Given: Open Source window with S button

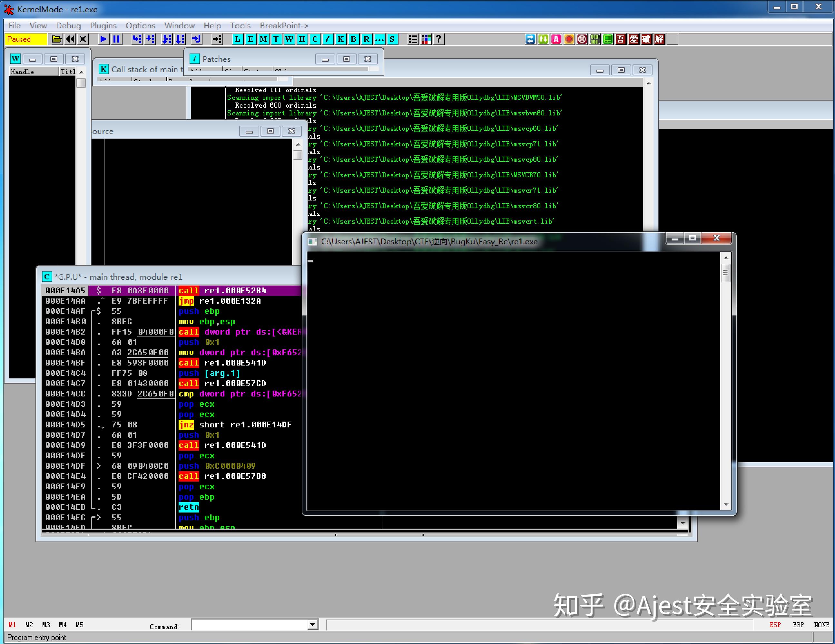Looking at the screenshot, I should coord(392,39).
